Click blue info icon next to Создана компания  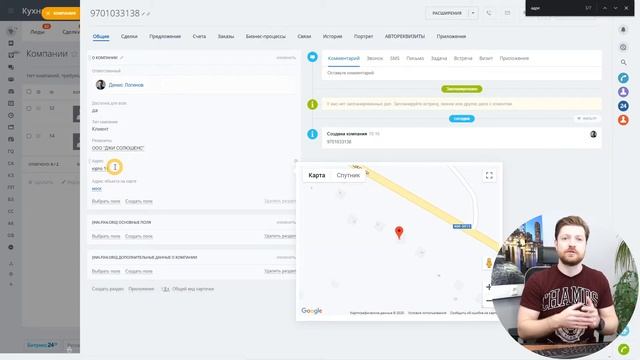(312, 134)
